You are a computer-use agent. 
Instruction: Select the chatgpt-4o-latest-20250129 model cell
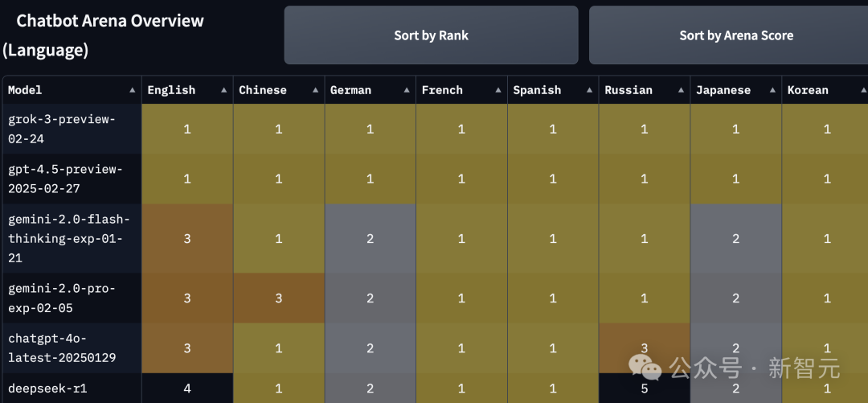pos(72,347)
